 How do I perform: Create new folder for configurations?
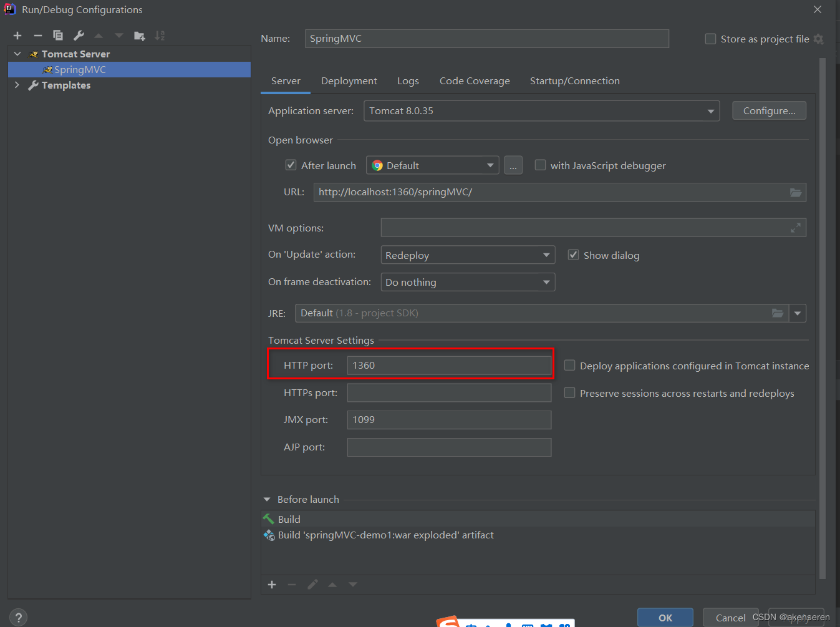(x=140, y=36)
